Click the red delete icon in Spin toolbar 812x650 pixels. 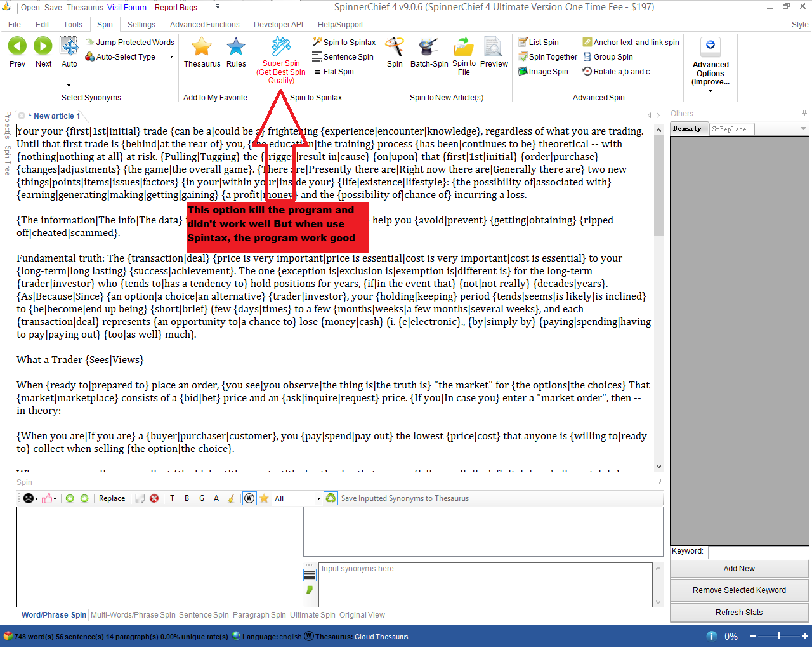point(154,498)
